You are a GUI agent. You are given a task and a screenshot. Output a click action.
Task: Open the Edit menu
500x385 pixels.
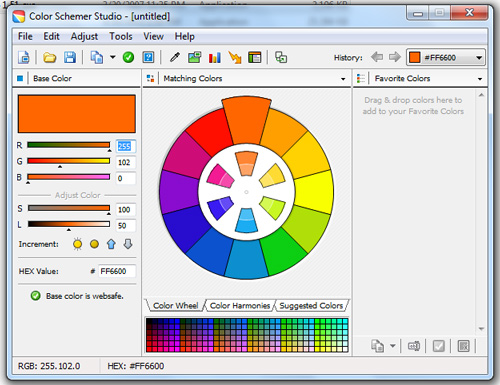tap(51, 36)
